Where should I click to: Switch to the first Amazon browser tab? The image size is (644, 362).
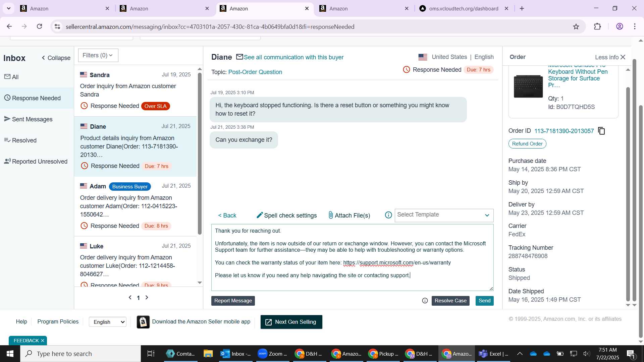pyautogui.click(x=64, y=8)
